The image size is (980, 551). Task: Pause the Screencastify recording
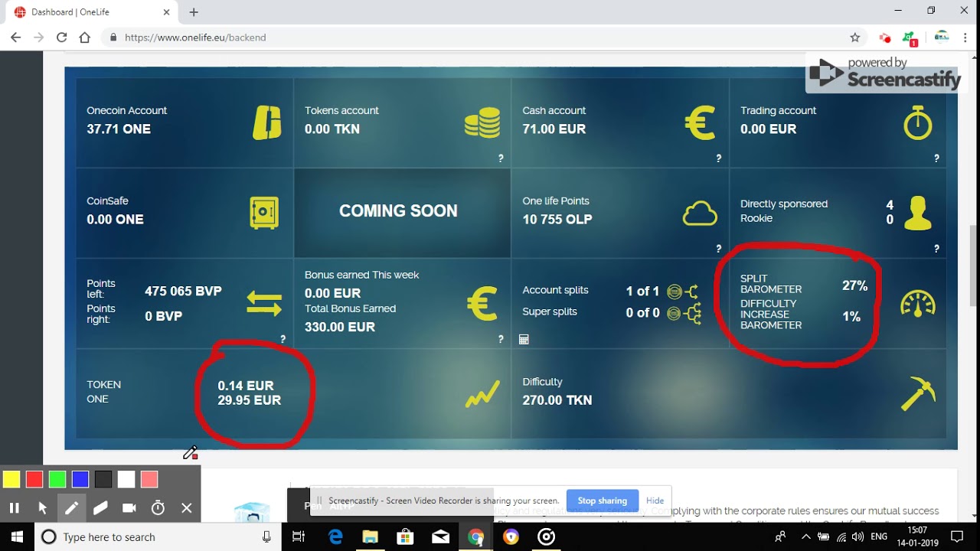(x=14, y=508)
